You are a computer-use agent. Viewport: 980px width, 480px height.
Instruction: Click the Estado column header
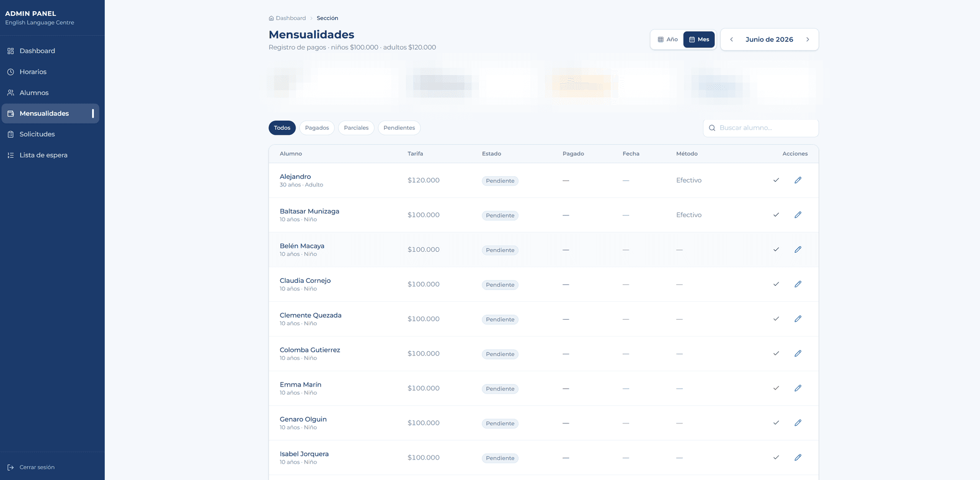(x=492, y=154)
